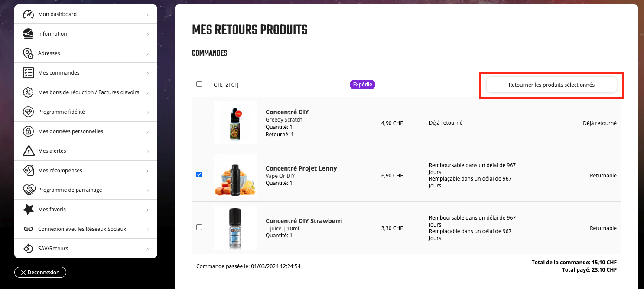Check the Concentré DIY Strawberri checkbox
The width and height of the screenshot is (644, 289).
point(199,227)
